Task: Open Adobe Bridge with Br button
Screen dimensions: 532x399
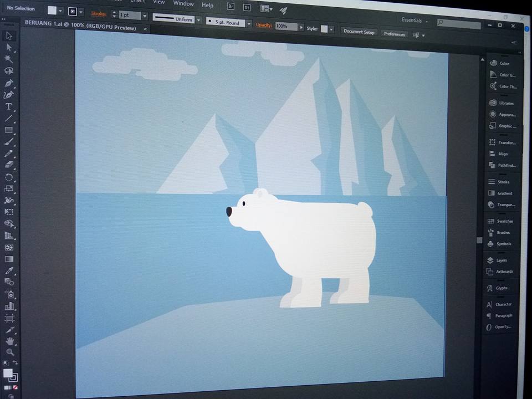Action: 231,6
